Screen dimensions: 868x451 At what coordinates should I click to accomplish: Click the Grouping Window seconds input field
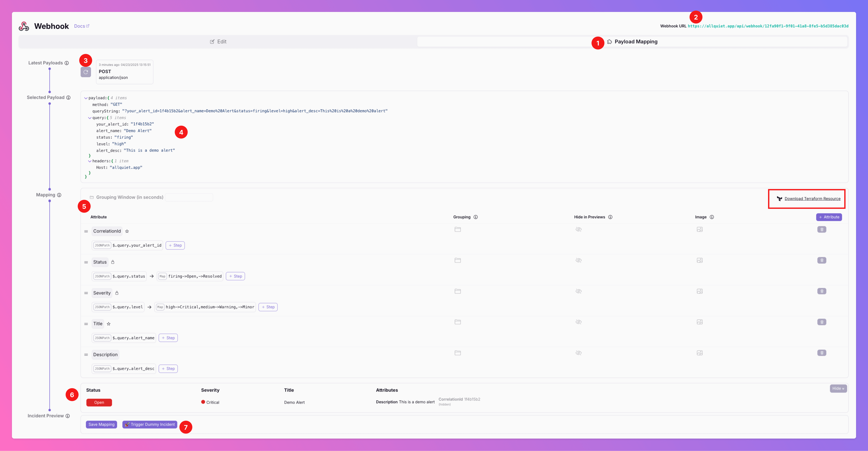pyautogui.click(x=189, y=197)
